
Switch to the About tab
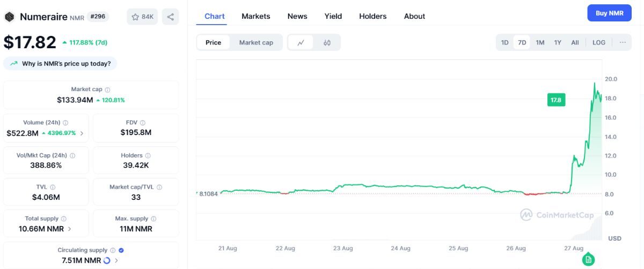tap(414, 16)
